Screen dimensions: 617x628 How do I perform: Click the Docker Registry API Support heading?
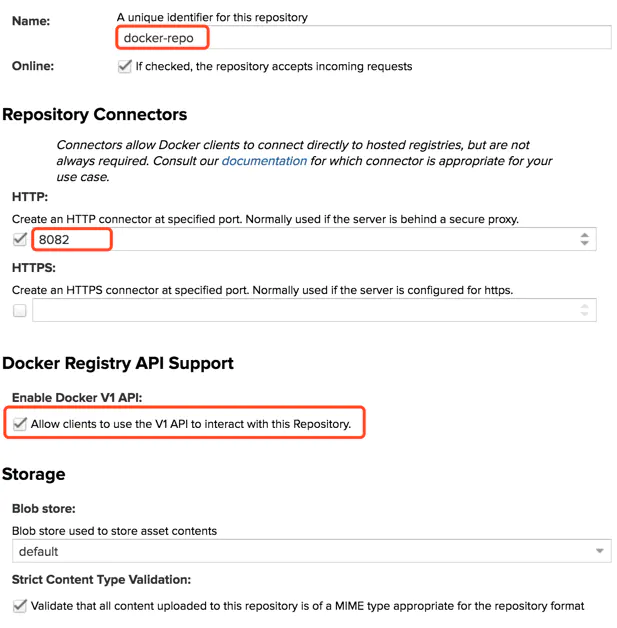coord(118,363)
